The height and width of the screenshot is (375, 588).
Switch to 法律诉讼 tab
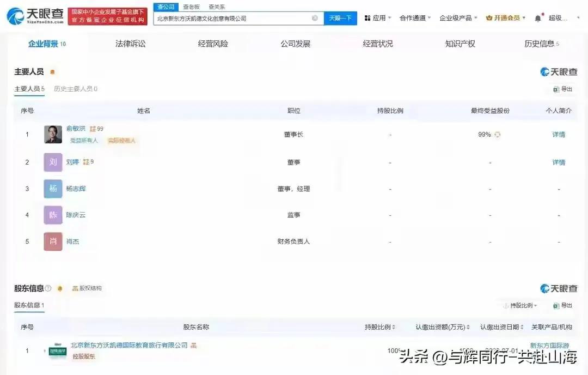point(131,44)
